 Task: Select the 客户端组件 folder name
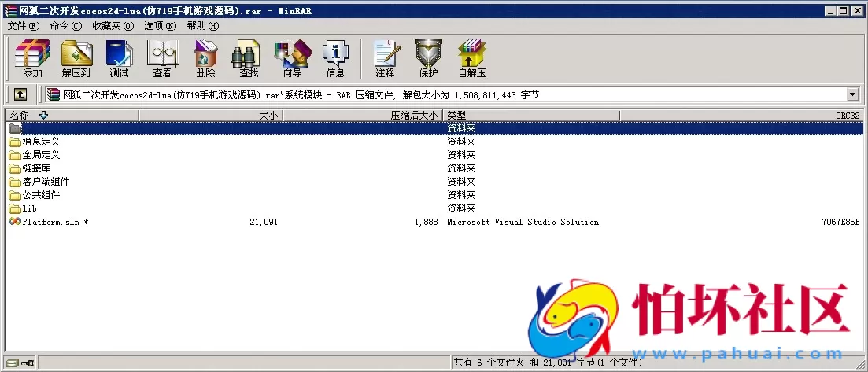click(46, 182)
